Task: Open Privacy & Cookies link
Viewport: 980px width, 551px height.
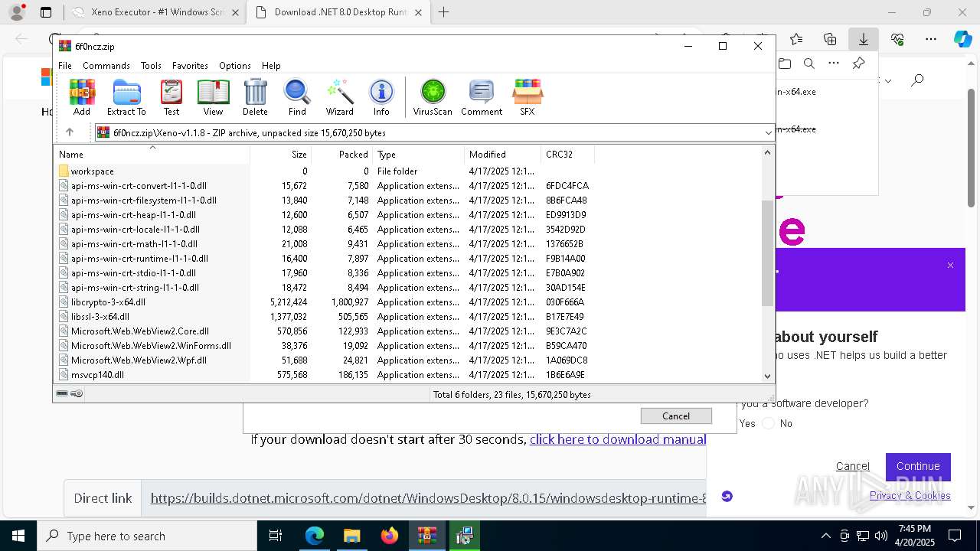Action: [x=910, y=495]
